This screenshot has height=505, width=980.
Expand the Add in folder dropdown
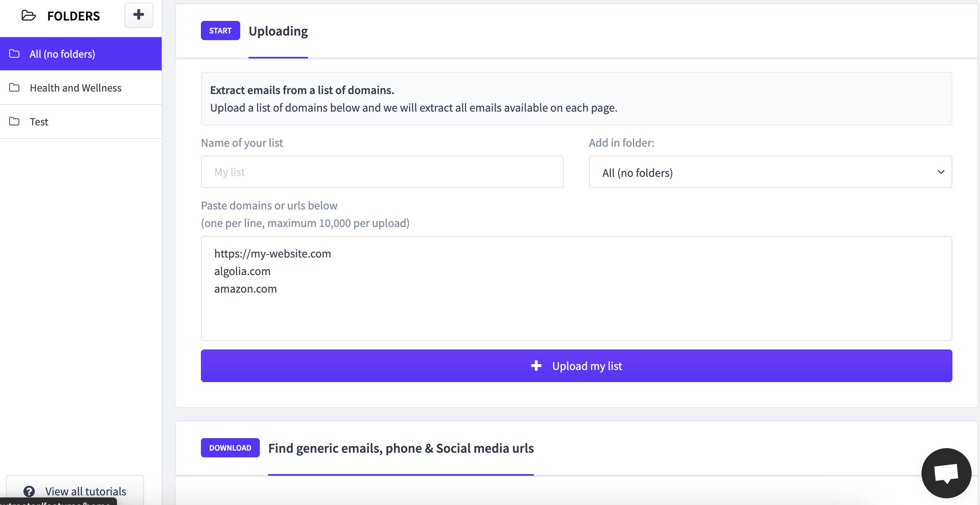(770, 172)
